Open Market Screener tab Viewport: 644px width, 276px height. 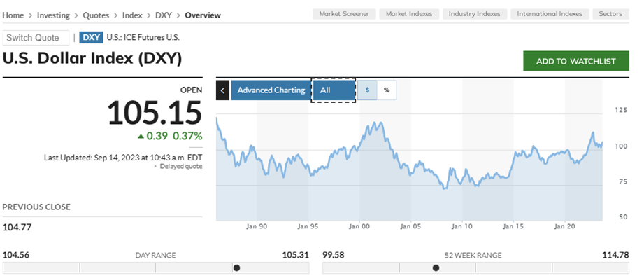click(x=344, y=14)
